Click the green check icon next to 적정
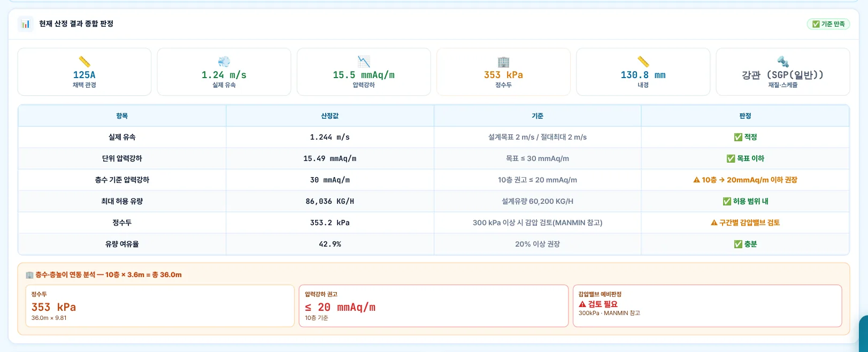Screen dimensions: 868x352 tap(738, 137)
